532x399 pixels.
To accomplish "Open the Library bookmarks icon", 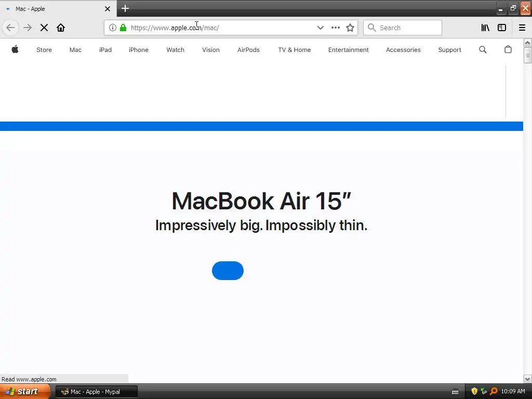I will pyautogui.click(x=485, y=28).
